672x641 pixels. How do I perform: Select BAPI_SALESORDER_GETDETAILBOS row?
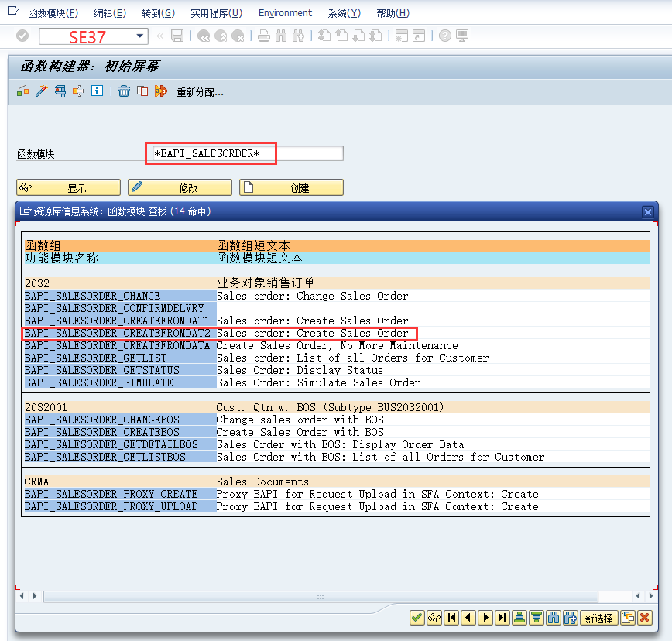point(338,445)
